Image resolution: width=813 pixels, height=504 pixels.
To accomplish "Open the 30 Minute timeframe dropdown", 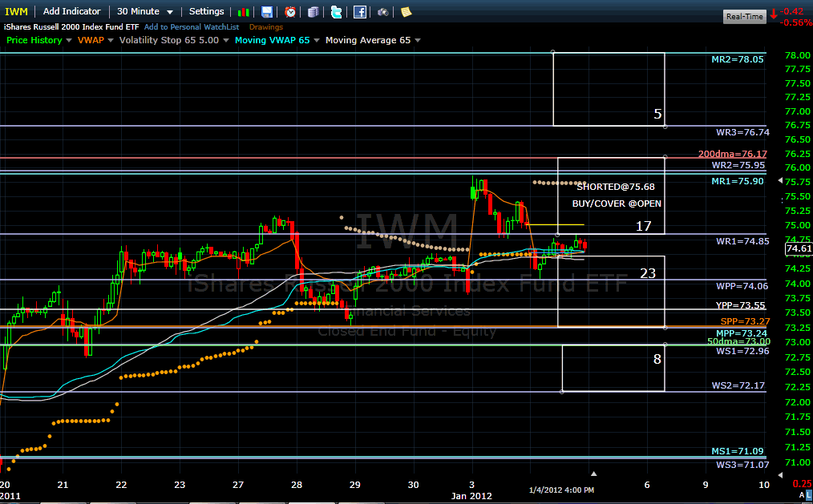I will point(144,11).
